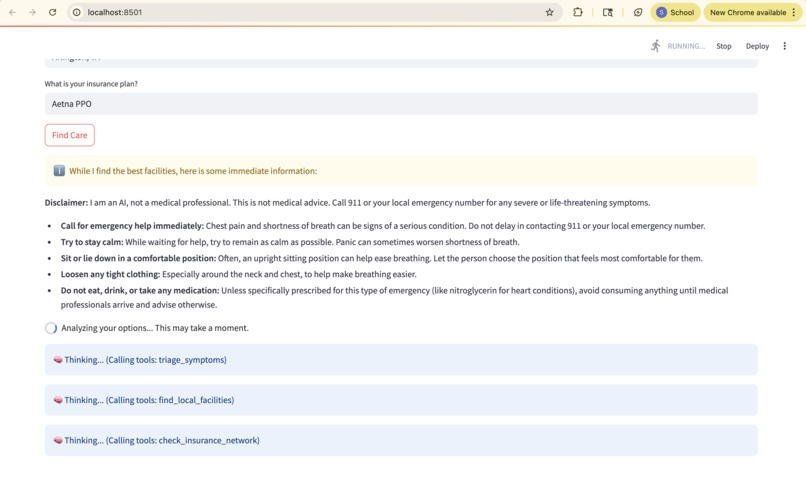The image size is (806, 480).
Task: Click 'Try to stay calm:' bullet
Action: pyautogui.click(x=92, y=242)
